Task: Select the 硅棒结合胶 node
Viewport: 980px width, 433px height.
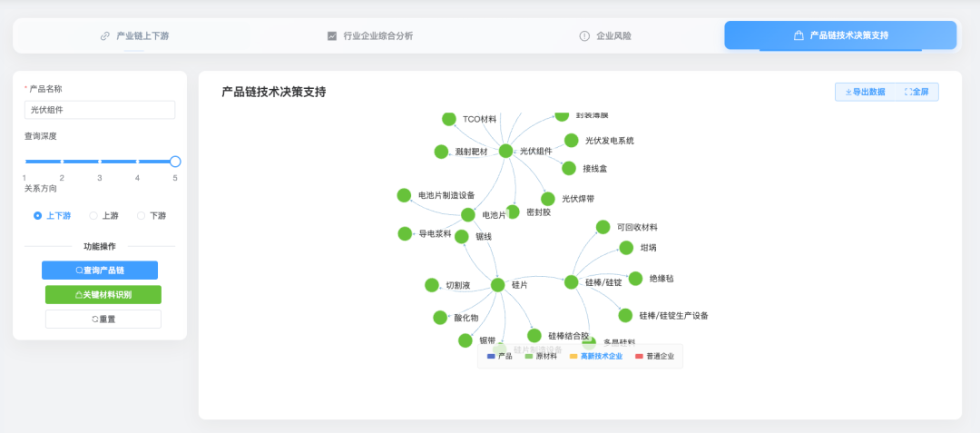Action: [534, 336]
